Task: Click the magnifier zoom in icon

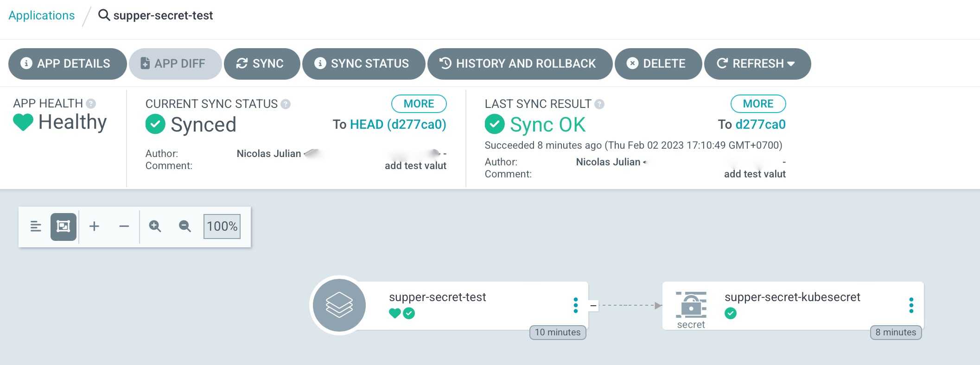Action: click(x=155, y=227)
